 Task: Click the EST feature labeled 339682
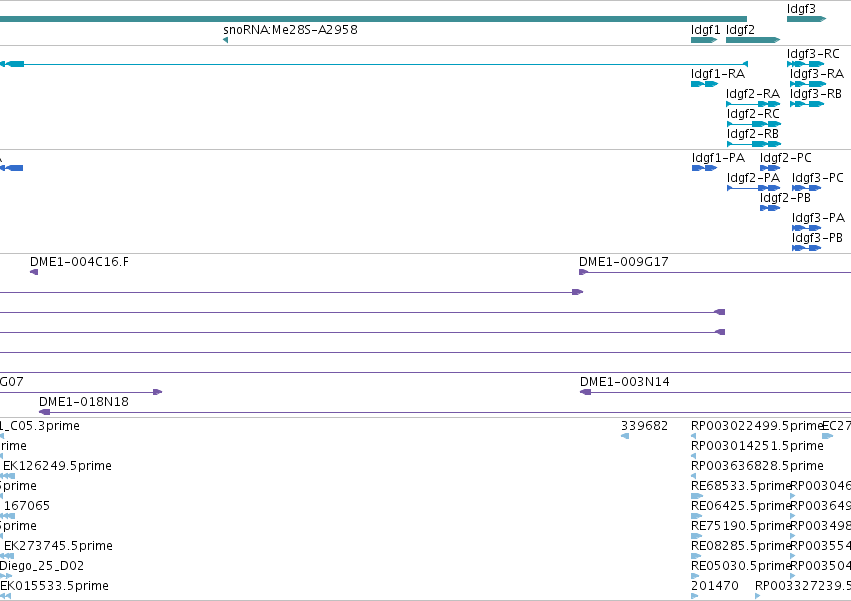tap(644, 426)
